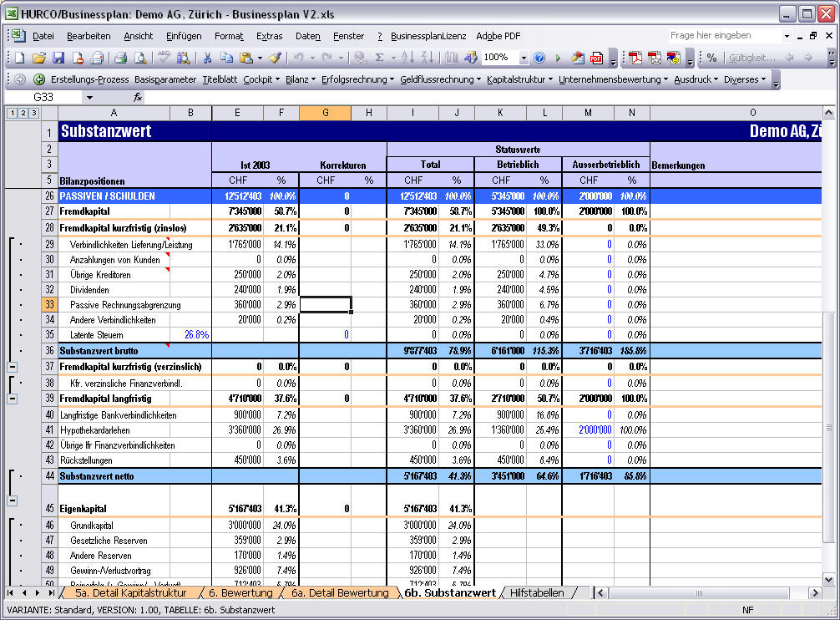Expand the Bilanz dropdown

click(x=301, y=79)
